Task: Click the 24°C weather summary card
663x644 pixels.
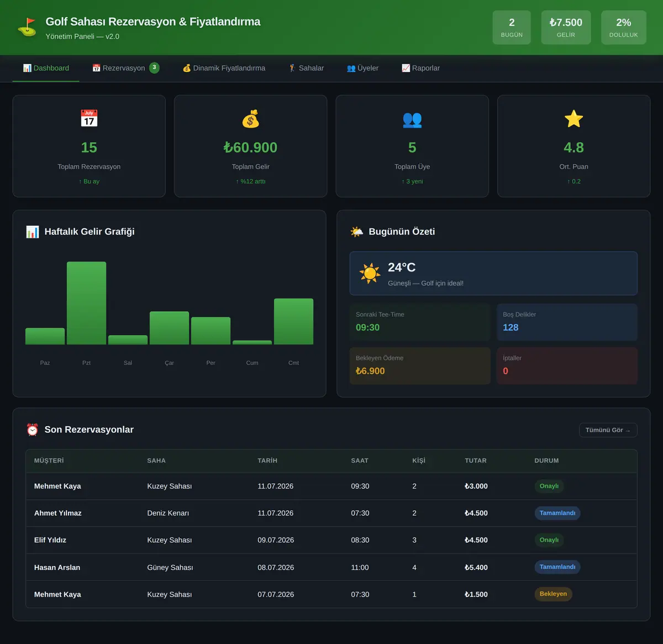Action: pos(493,273)
